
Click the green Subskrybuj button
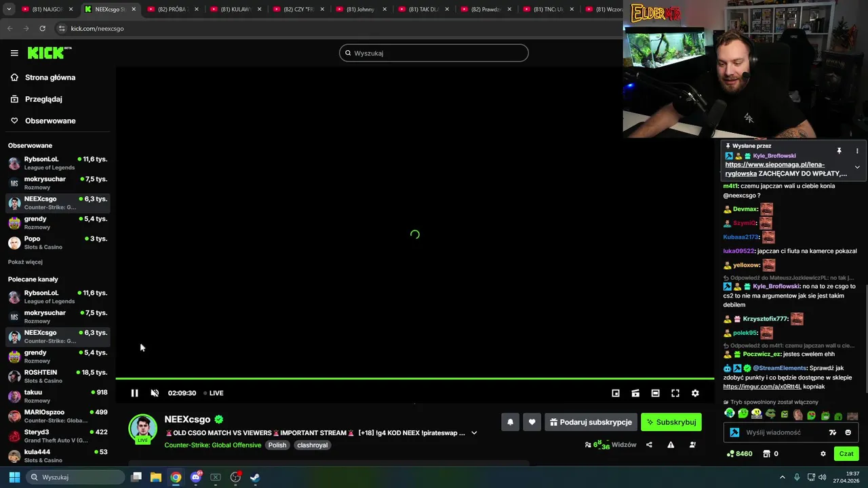point(671,422)
